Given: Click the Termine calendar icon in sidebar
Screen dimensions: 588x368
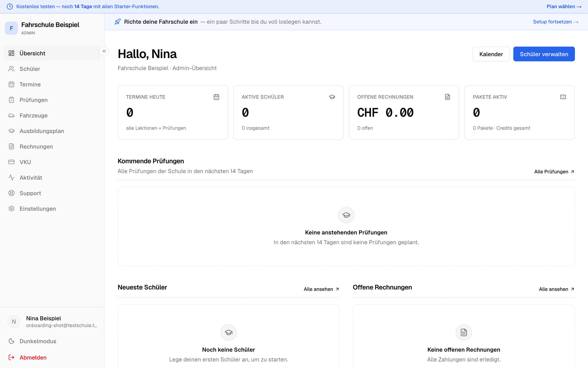Looking at the screenshot, I should point(11,84).
